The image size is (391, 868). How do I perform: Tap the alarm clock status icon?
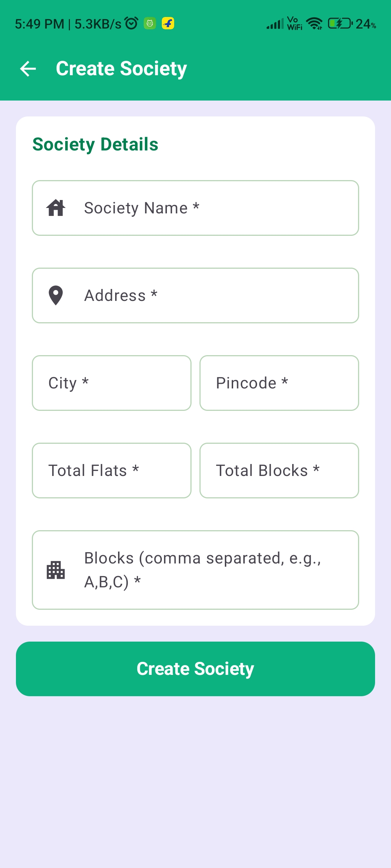131,24
